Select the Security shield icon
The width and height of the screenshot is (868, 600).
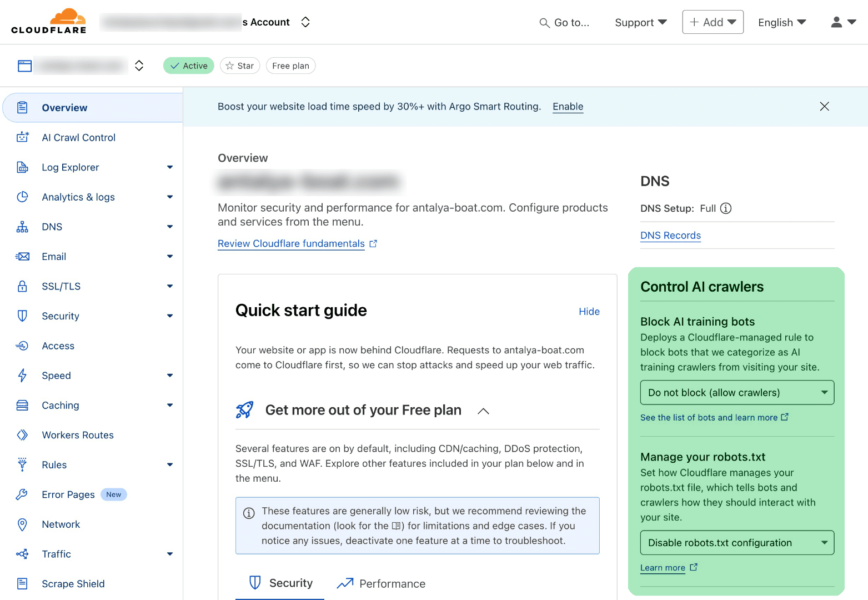tap(22, 316)
